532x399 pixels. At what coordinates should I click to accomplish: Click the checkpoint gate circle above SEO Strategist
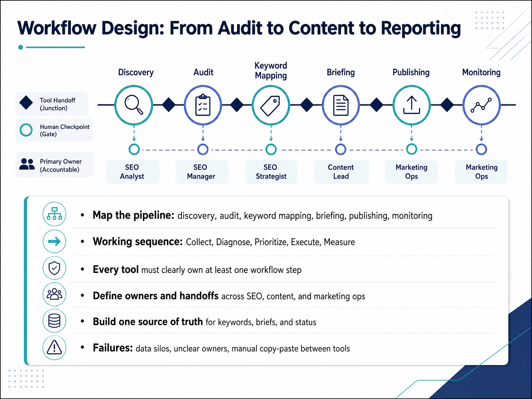(271, 149)
